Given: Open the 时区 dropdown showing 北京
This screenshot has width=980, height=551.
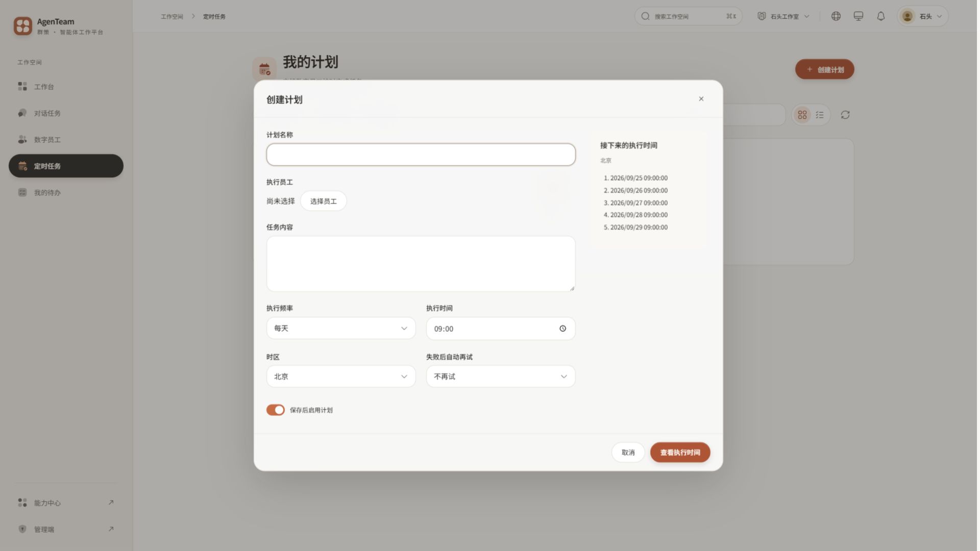Looking at the screenshot, I should click(341, 377).
